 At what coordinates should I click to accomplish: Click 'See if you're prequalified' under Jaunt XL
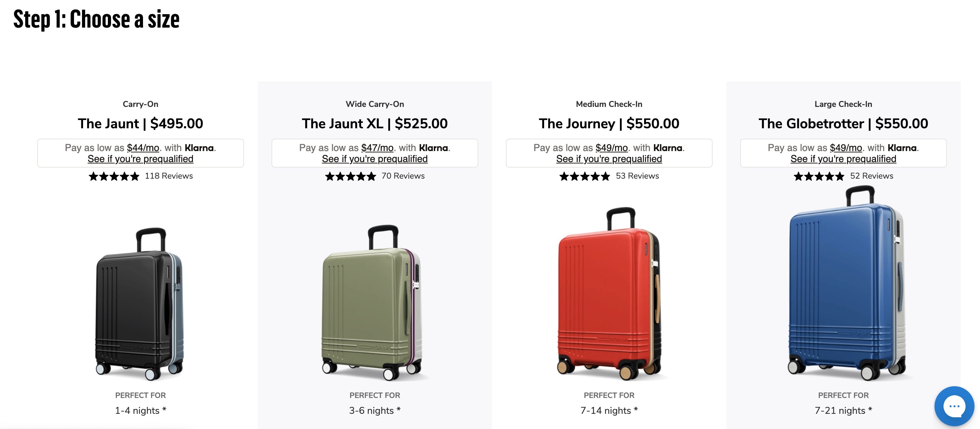tap(375, 159)
